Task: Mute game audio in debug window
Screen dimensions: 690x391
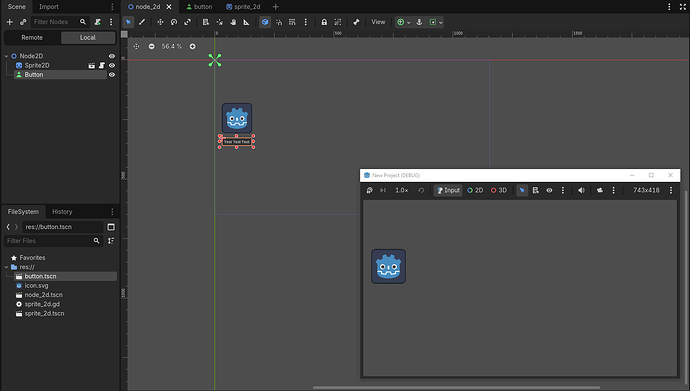Action: (581, 190)
